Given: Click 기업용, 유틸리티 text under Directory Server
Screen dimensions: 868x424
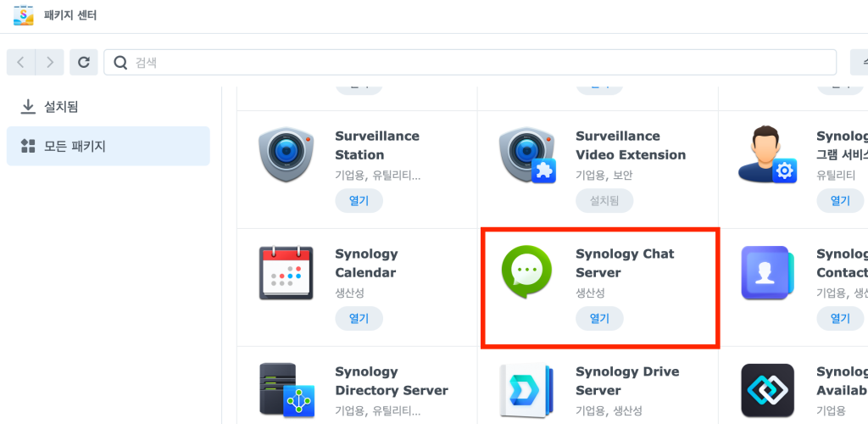Looking at the screenshot, I should click(x=377, y=410).
